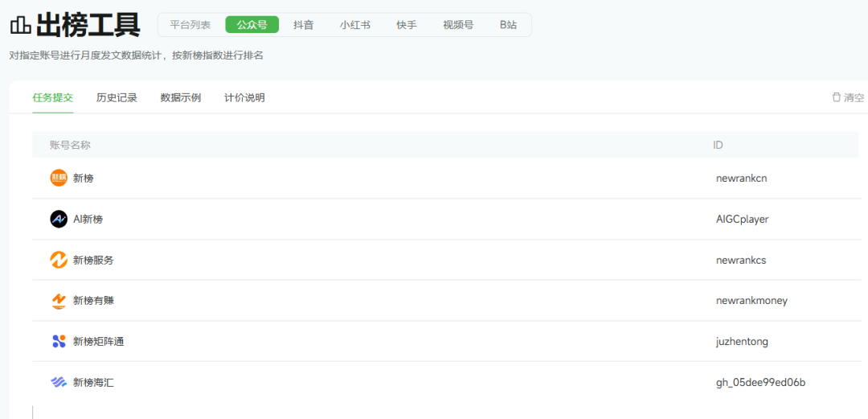Select the B站 platform tab
The width and height of the screenshot is (868, 419).
coord(508,25)
